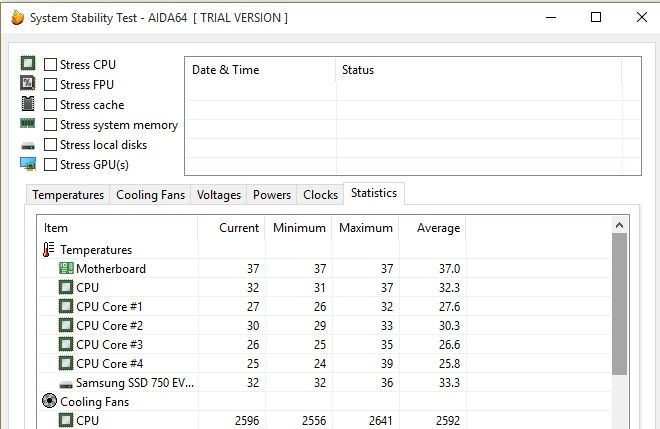Minimize the System Stability Test window

tap(551, 17)
